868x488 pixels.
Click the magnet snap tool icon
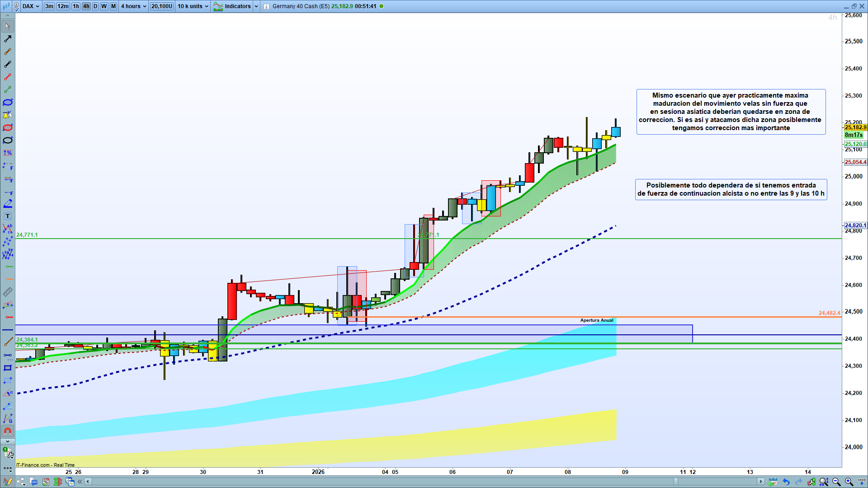coord(8,431)
